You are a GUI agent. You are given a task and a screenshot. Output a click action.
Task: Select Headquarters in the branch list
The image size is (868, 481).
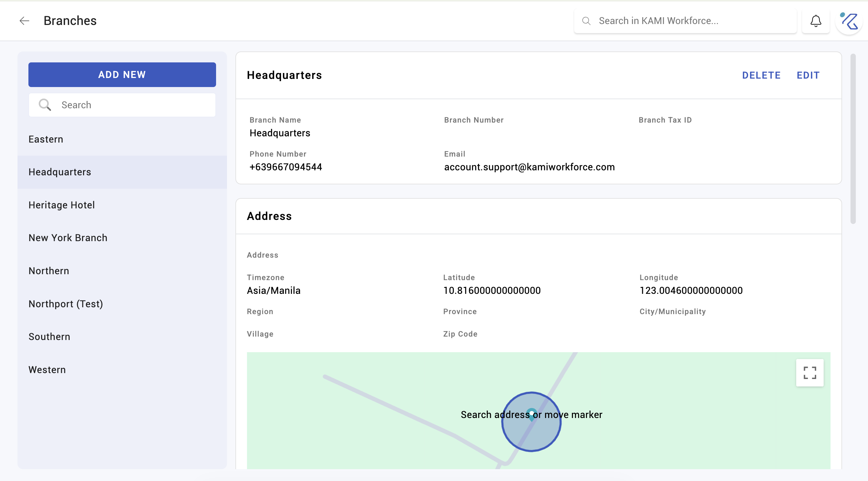[x=122, y=172]
